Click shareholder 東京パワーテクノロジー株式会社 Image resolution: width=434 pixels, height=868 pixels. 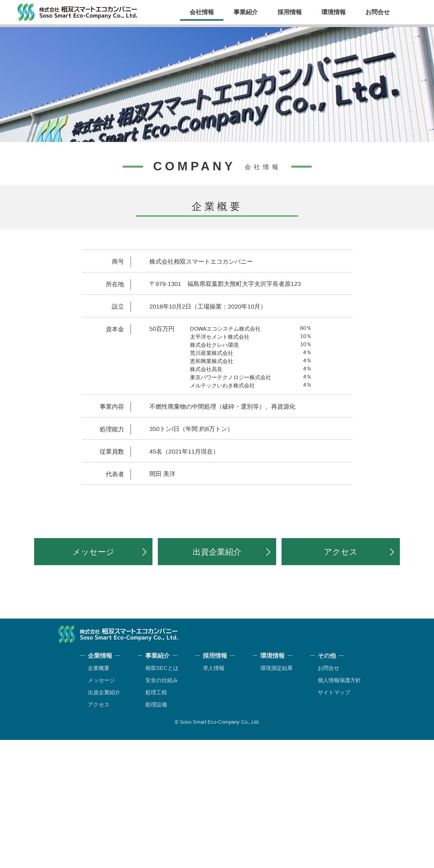click(231, 378)
